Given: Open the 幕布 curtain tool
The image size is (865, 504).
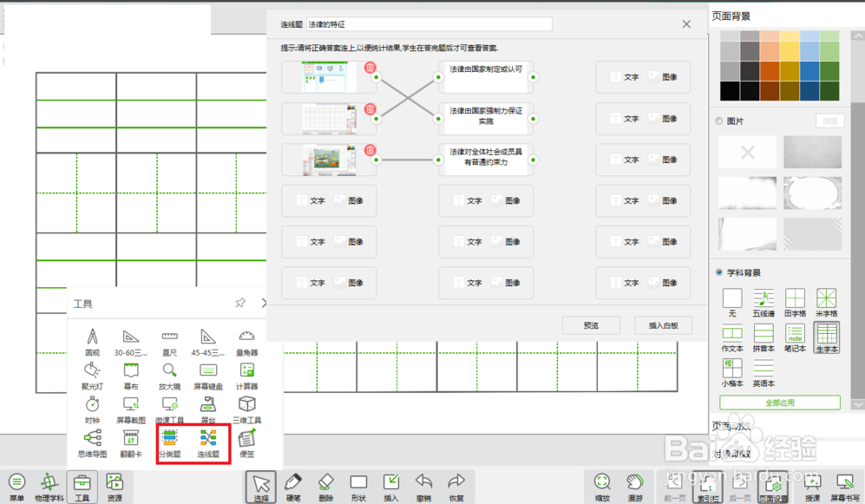Looking at the screenshot, I should coord(131,376).
